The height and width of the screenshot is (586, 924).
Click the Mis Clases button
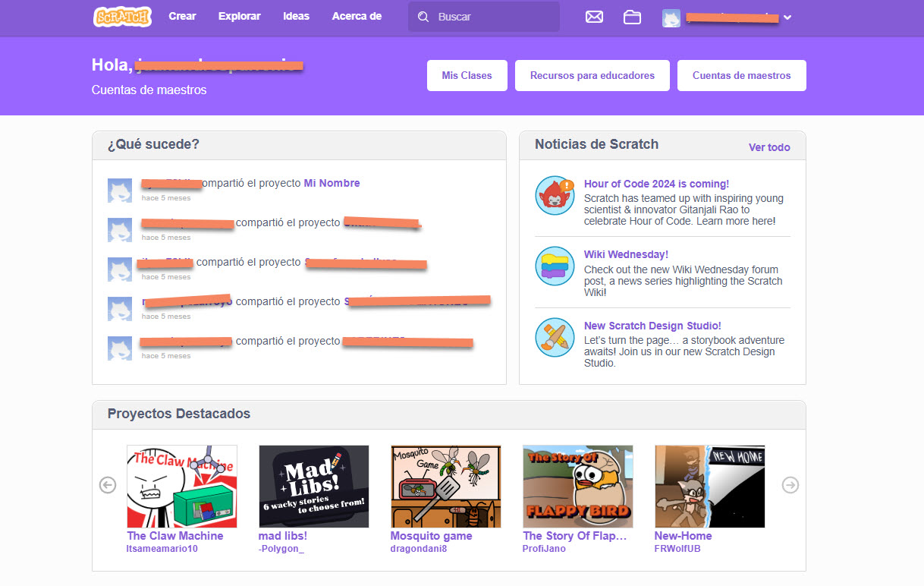467,75
